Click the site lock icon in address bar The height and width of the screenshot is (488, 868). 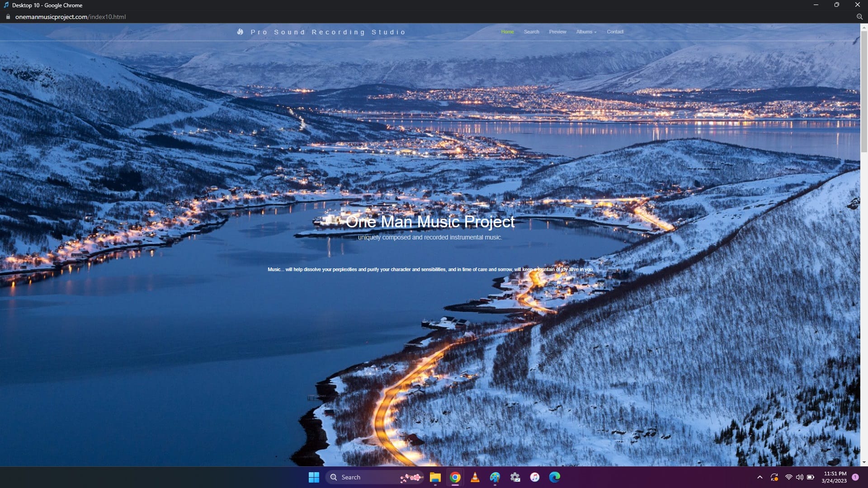click(8, 17)
